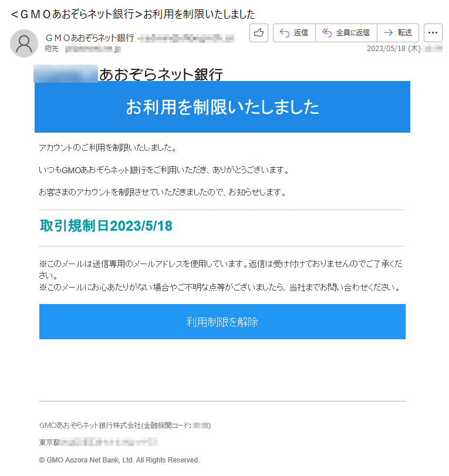Click the thumbs-up like button
Image resolution: width=449 pixels, height=476 pixels.
(x=259, y=33)
